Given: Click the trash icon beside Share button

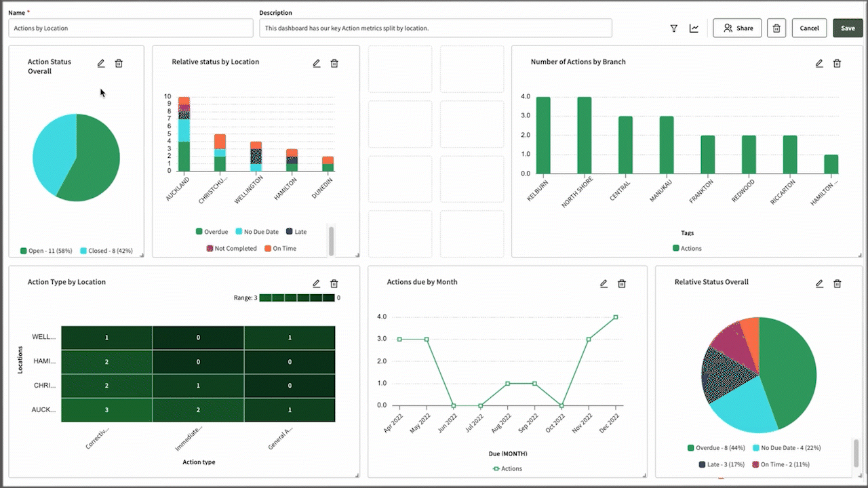Looking at the screenshot, I should pos(776,28).
